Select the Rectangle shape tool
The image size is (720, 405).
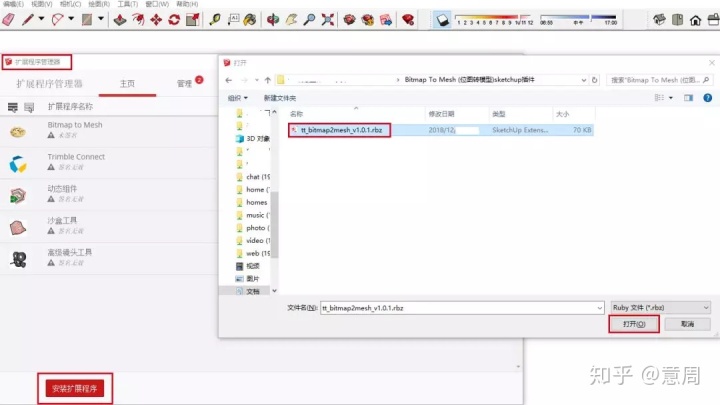87,19
